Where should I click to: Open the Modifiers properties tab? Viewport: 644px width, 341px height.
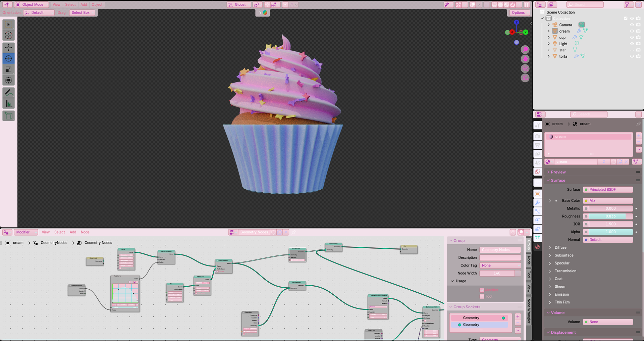coord(537,203)
